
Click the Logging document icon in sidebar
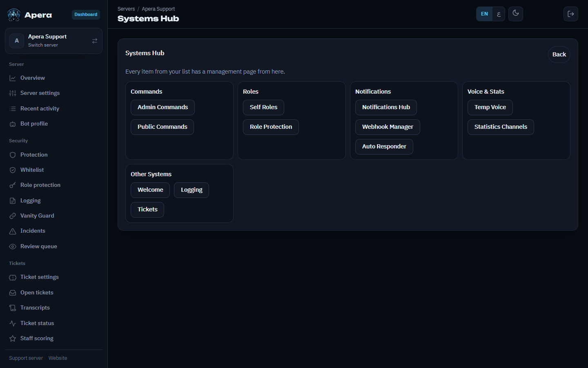click(13, 201)
